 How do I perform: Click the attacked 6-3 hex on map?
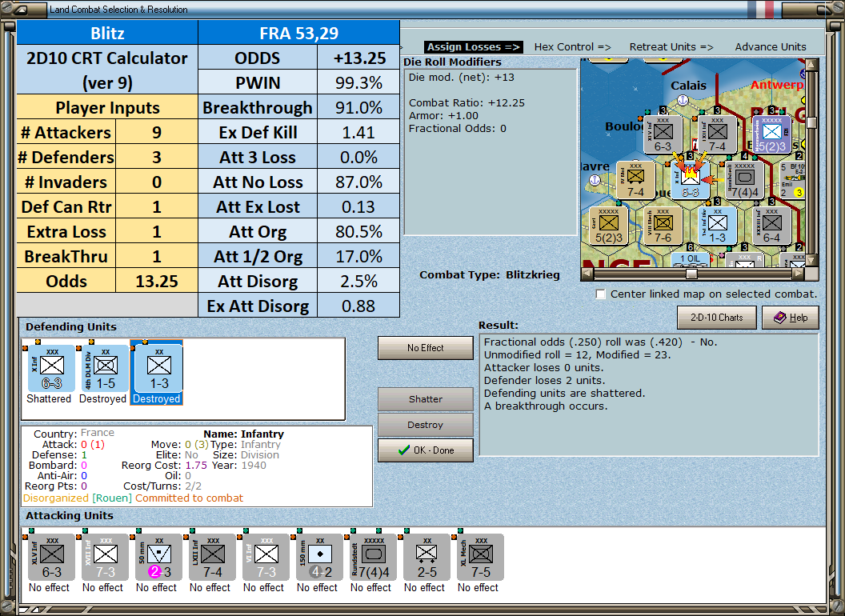691,179
